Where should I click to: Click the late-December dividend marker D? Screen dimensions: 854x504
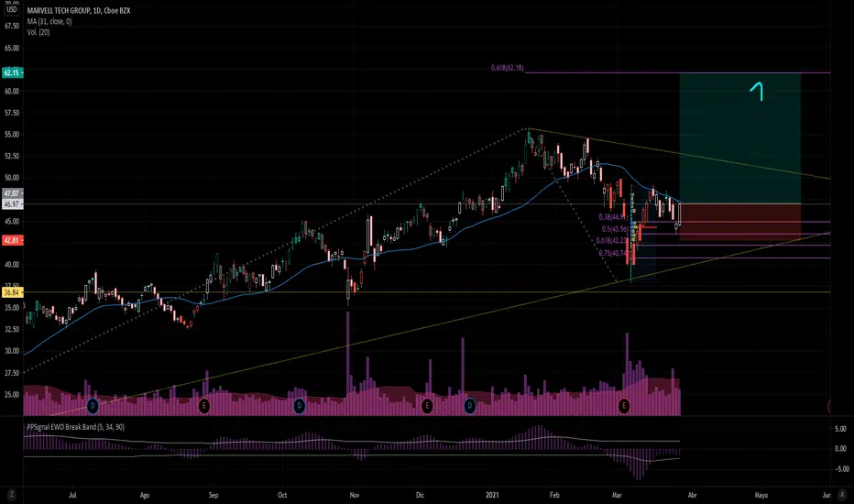point(469,406)
